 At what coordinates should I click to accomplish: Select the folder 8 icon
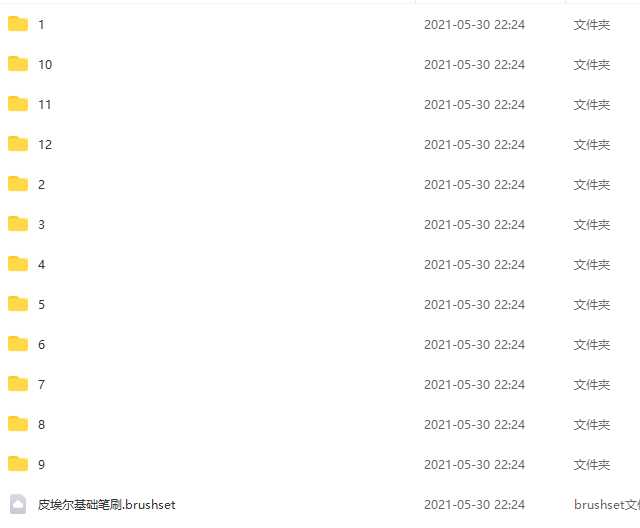[x=18, y=424]
